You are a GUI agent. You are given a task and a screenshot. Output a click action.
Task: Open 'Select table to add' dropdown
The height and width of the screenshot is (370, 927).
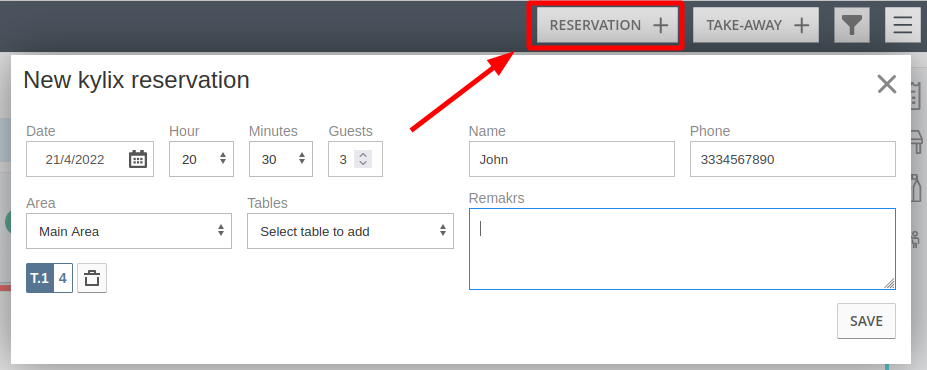(x=351, y=231)
